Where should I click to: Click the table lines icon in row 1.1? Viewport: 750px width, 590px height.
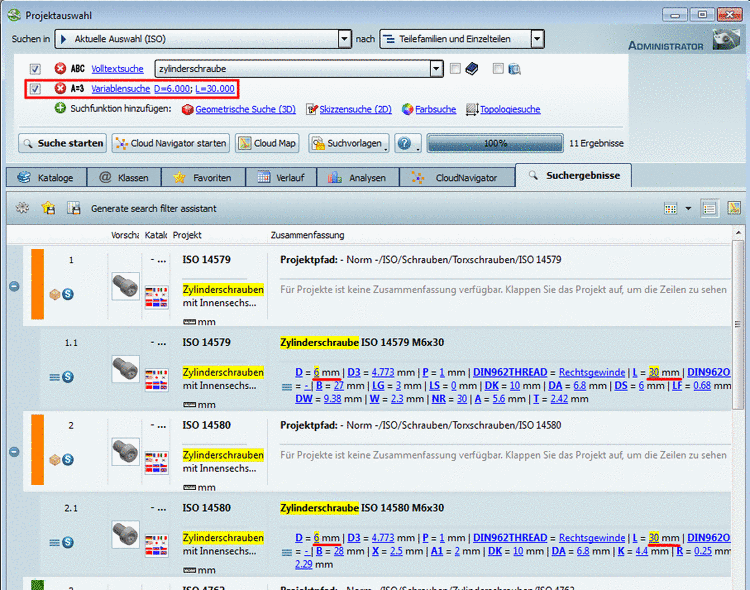(55, 378)
